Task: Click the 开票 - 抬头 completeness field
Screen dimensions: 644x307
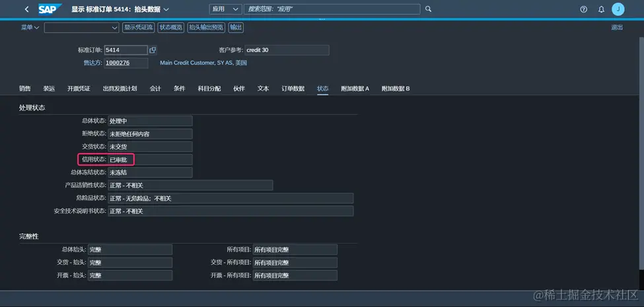Action: pyautogui.click(x=129, y=275)
